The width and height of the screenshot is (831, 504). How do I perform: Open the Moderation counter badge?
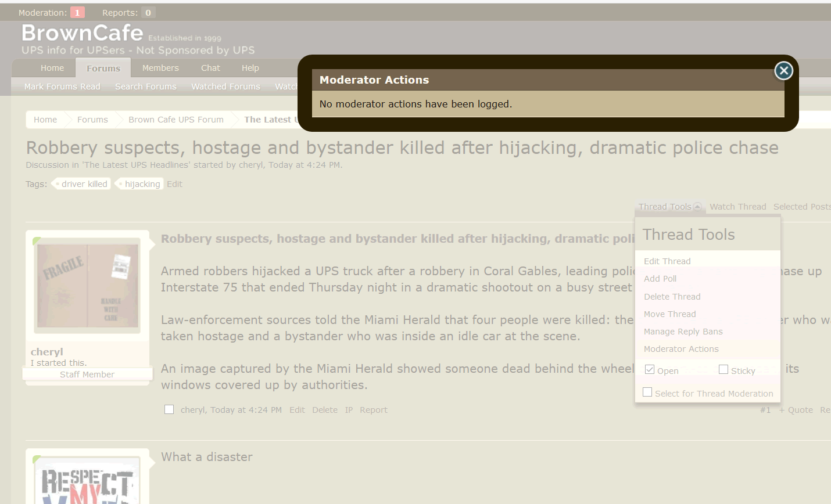[77, 13]
